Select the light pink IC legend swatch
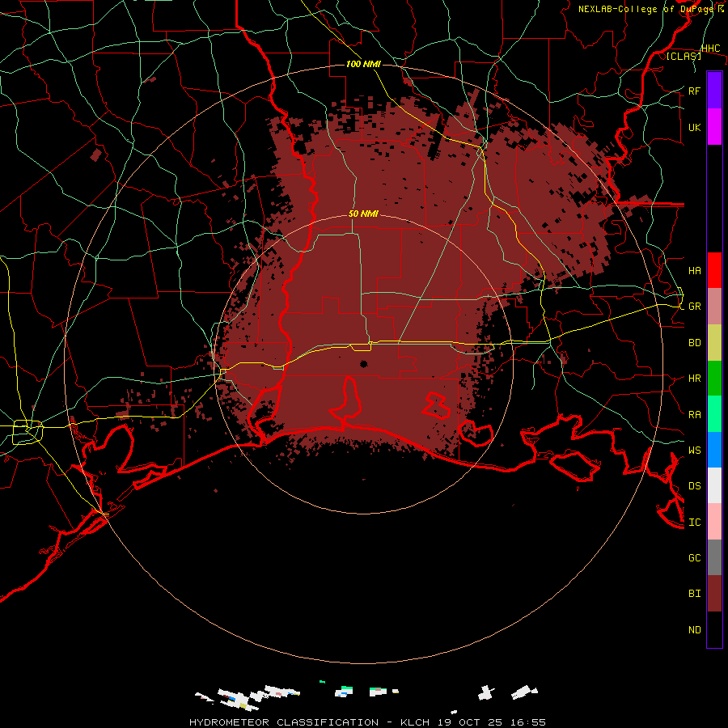Screen dimensions: 728x728 point(714,522)
